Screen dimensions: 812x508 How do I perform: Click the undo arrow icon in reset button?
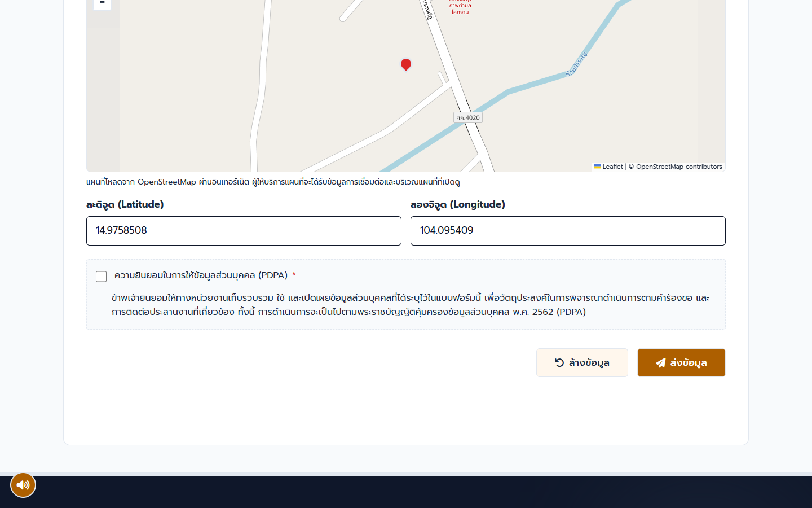[559, 363]
